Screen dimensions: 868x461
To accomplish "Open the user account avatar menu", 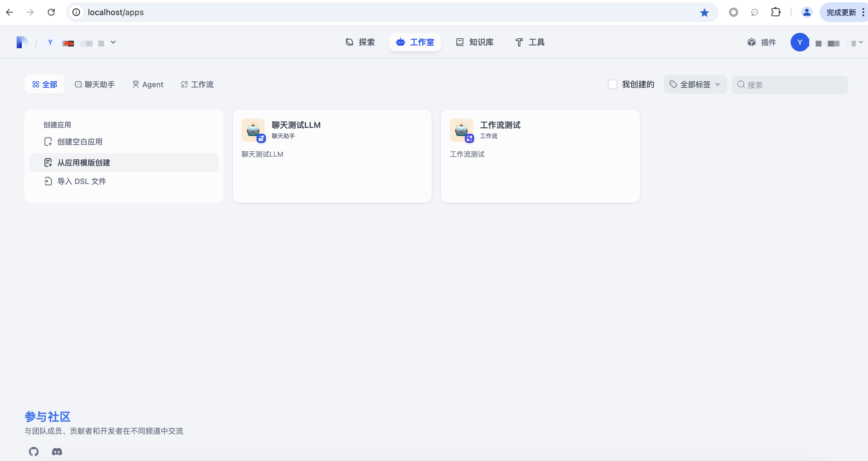I will click(800, 42).
